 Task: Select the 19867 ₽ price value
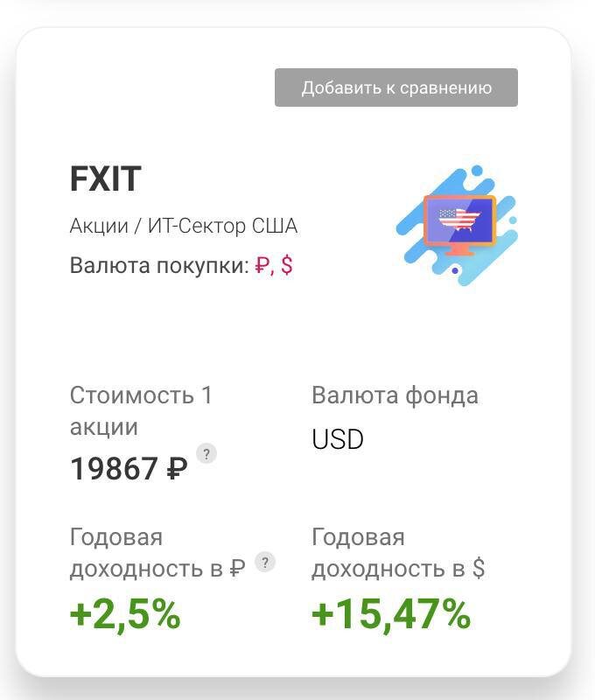(129, 466)
